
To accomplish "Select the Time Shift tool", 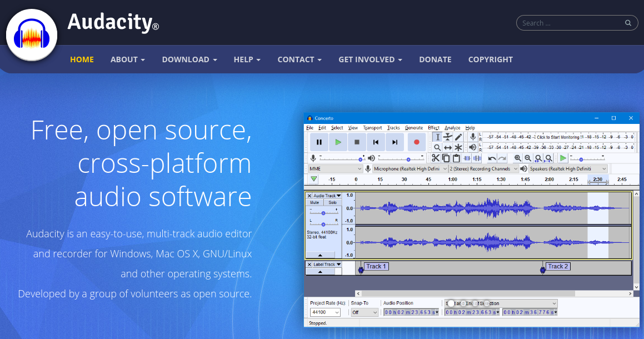I will (448, 147).
